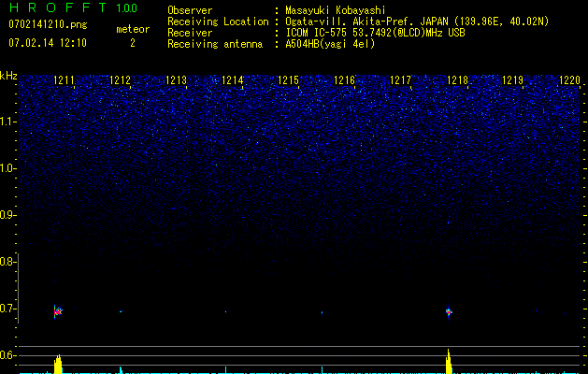Click the meteor count value 2
Screen dimensions: 588x374
[133, 43]
